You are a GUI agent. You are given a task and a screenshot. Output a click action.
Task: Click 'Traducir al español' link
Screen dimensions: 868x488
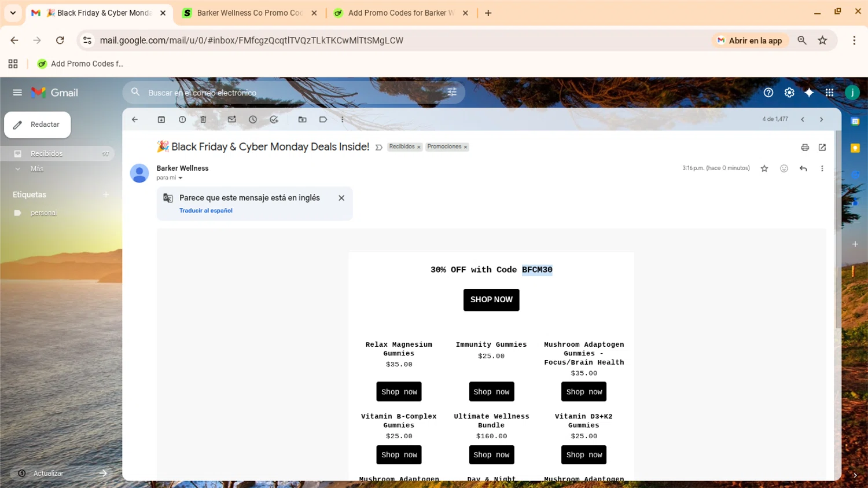pos(206,211)
